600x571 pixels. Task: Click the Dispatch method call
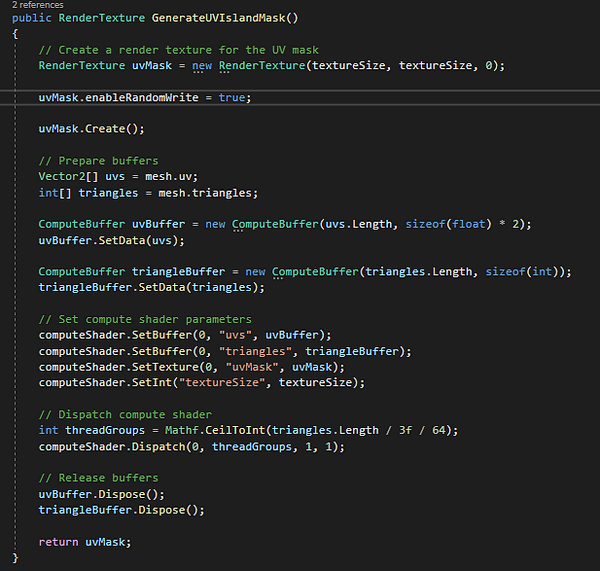pos(158,447)
